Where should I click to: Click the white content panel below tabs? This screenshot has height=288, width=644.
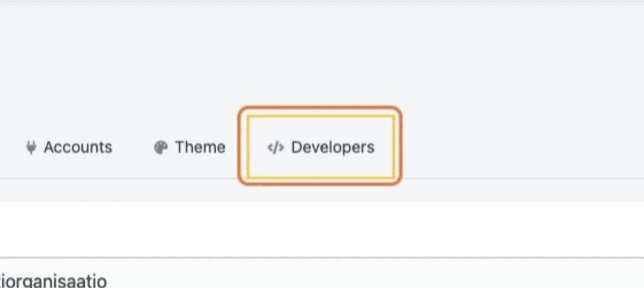[321, 229]
